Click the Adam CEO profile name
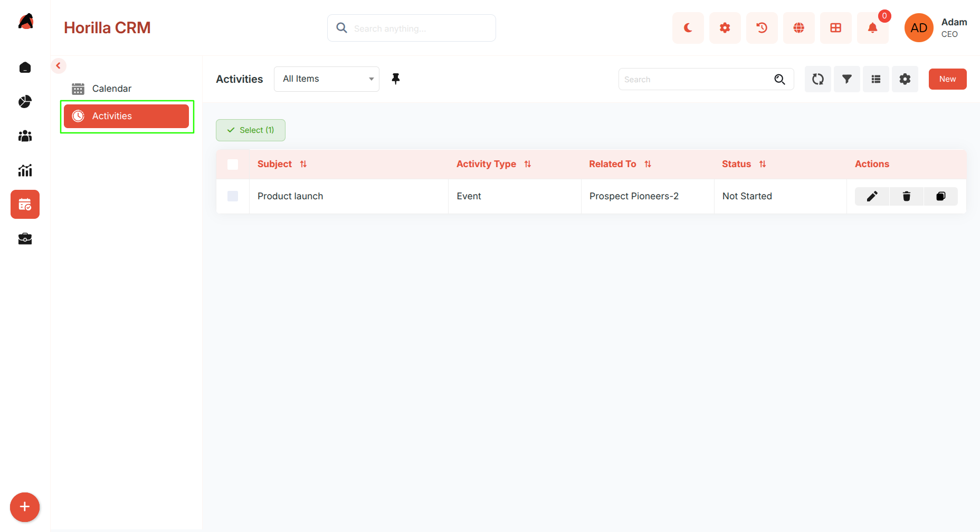 [x=954, y=28]
